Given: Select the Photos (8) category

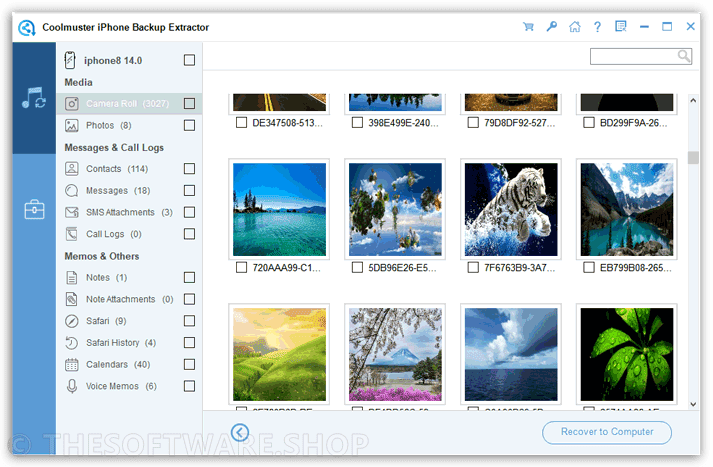Looking at the screenshot, I should point(129,126).
